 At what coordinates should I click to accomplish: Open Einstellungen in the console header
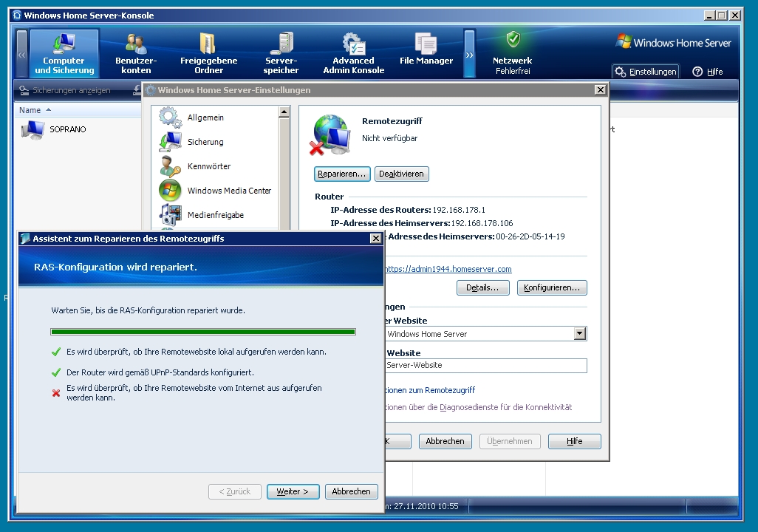[x=646, y=72]
